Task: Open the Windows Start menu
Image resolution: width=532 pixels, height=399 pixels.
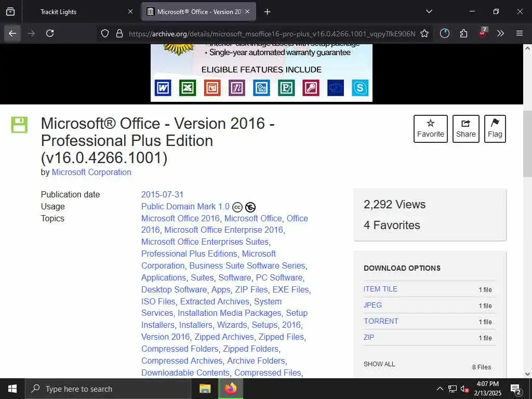Action: click(12, 389)
